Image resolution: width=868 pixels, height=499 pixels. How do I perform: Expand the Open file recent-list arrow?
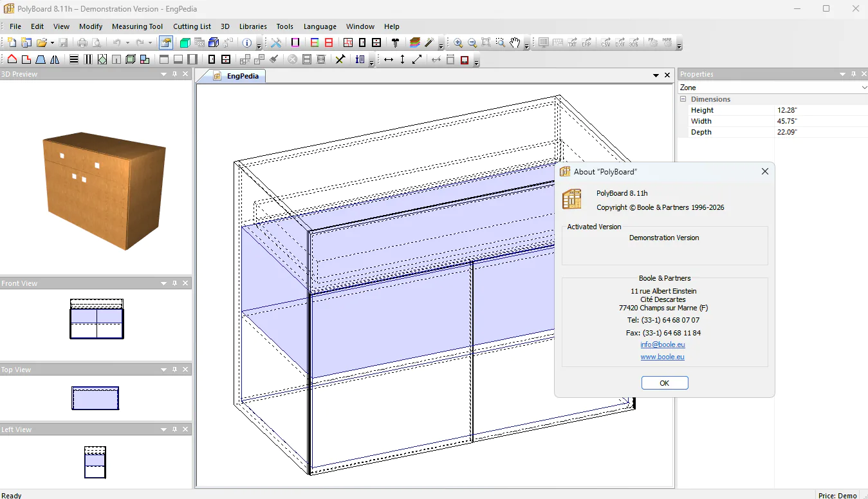point(52,43)
